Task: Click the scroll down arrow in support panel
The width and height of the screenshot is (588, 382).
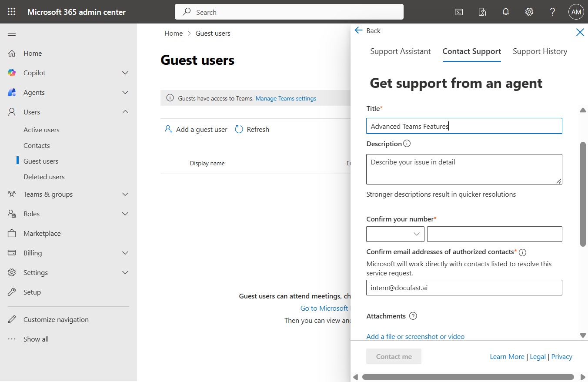Action: point(583,335)
